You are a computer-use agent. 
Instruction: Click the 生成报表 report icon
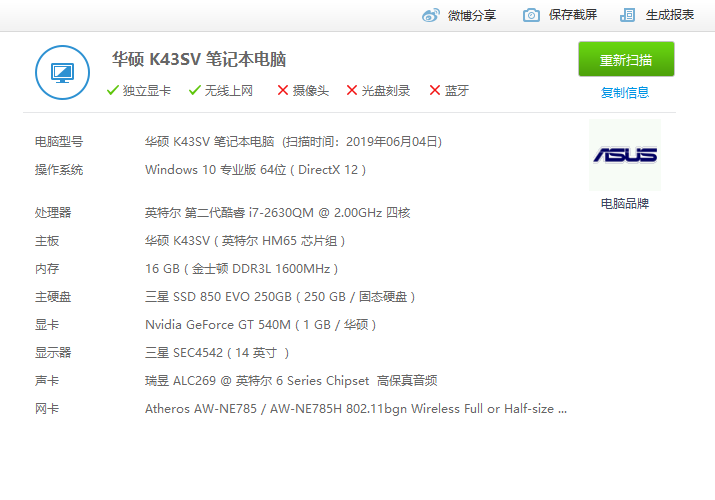click(x=627, y=15)
